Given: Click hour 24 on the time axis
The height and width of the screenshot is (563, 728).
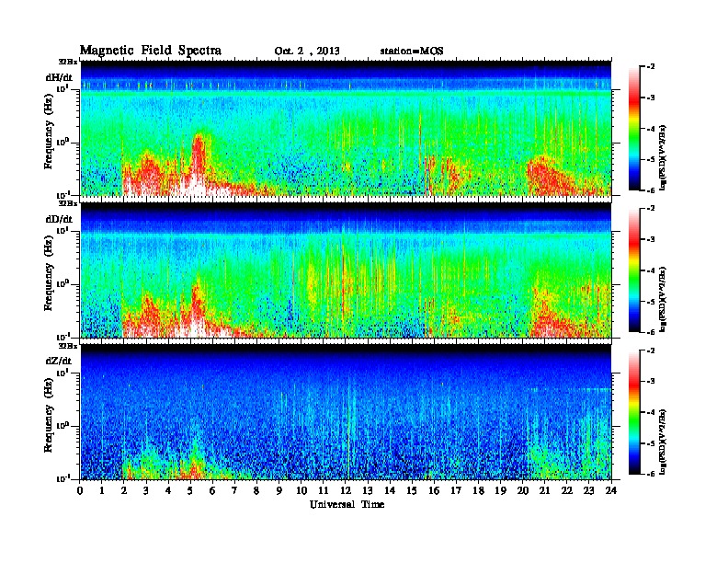Looking at the screenshot, I should [611, 491].
